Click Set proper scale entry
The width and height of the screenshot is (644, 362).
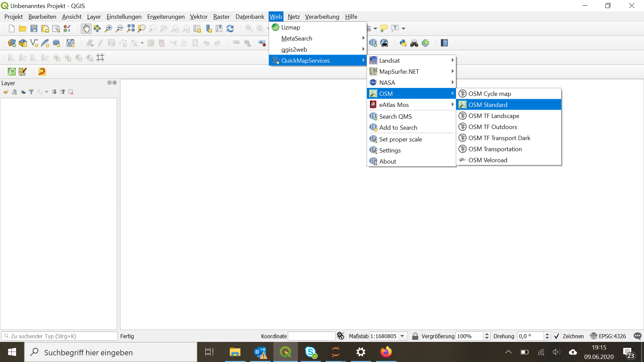click(412, 139)
